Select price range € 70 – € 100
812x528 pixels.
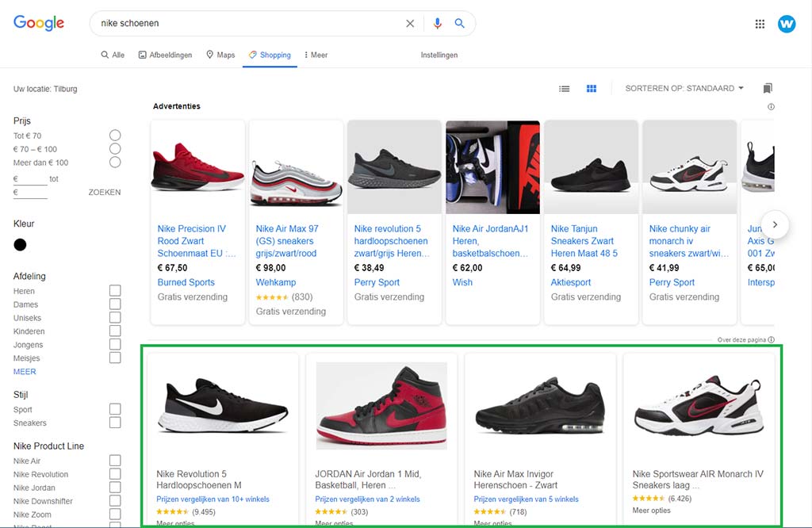(115, 148)
